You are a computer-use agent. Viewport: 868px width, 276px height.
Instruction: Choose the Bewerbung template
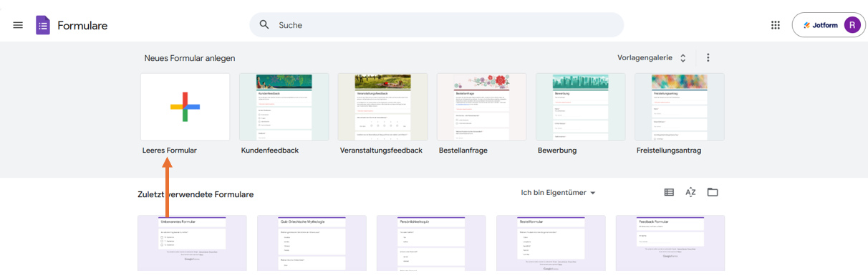[x=581, y=107]
